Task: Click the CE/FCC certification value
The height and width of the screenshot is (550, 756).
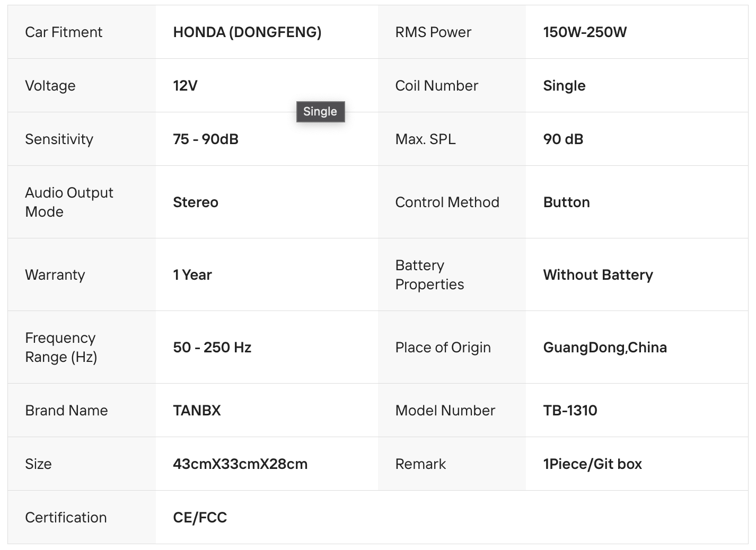Action: click(200, 518)
